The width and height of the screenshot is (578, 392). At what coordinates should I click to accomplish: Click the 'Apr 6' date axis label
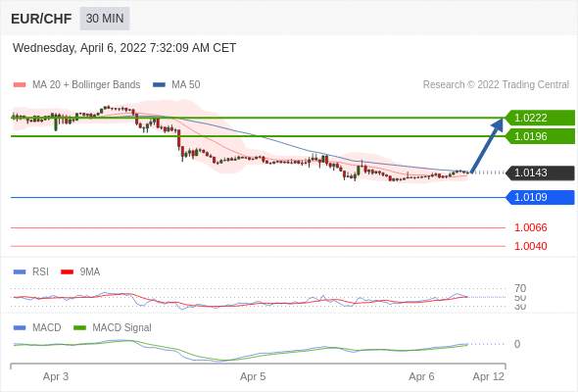[421, 377]
